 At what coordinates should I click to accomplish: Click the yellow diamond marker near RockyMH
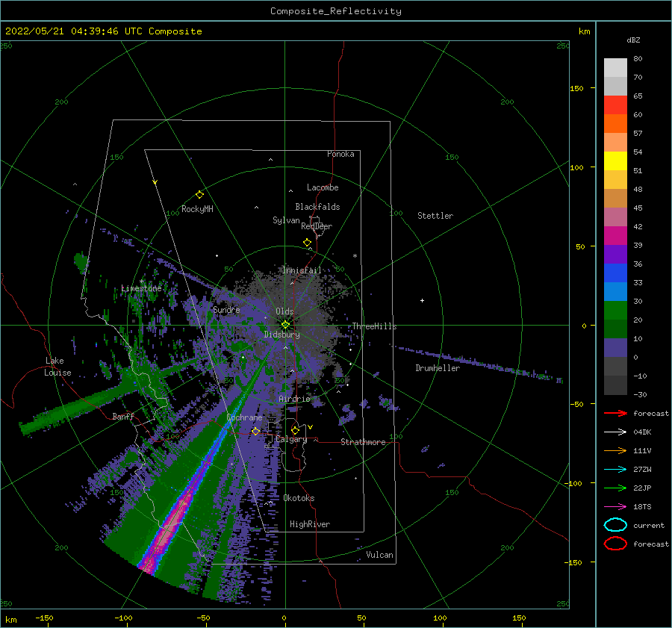pyautogui.click(x=199, y=195)
